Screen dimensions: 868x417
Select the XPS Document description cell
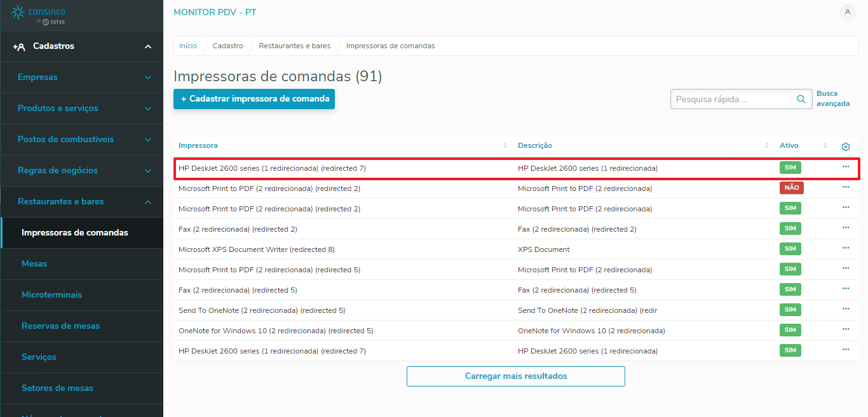pyautogui.click(x=544, y=249)
